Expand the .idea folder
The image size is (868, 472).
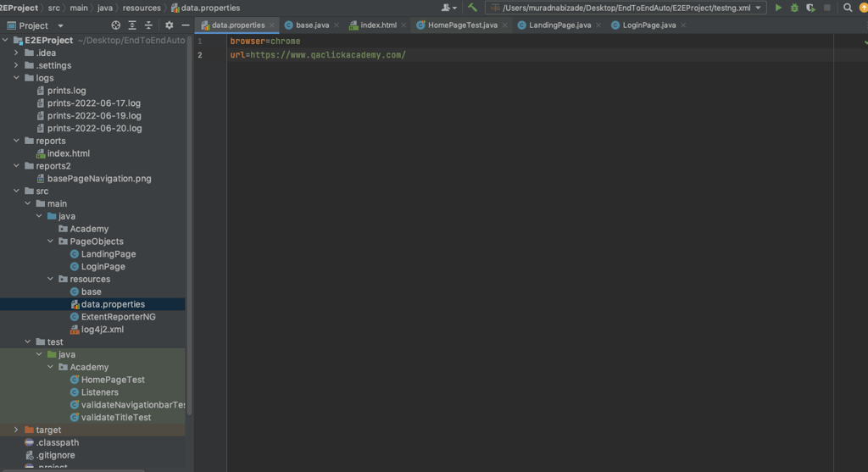tap(16, 53)
